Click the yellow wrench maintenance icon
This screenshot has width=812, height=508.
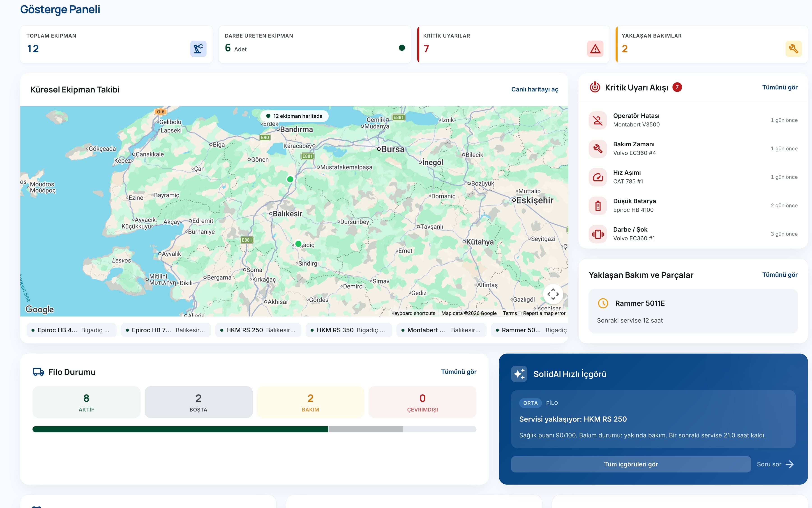[794, 49]
